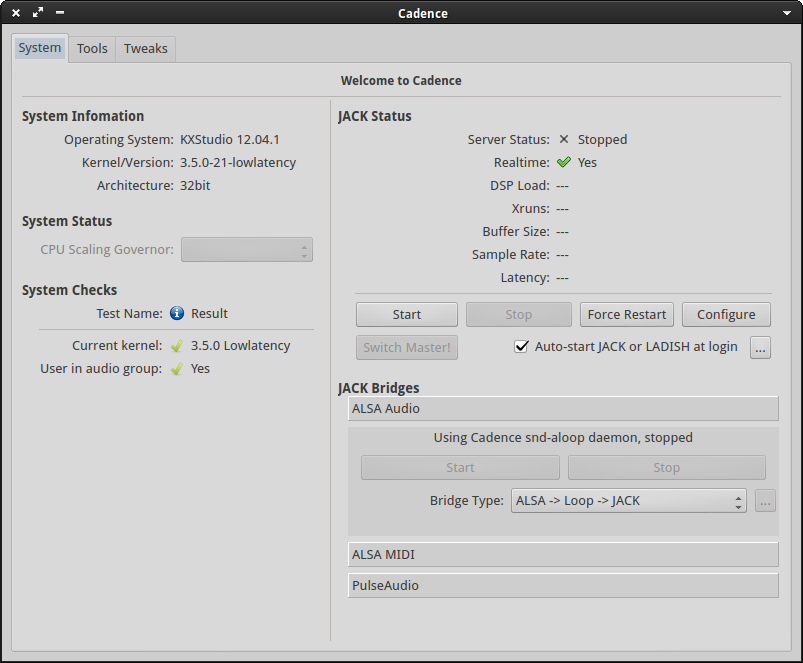Click the window maximize arrows icon
Viewport: 803px width, 663px height.
point(38,13)
